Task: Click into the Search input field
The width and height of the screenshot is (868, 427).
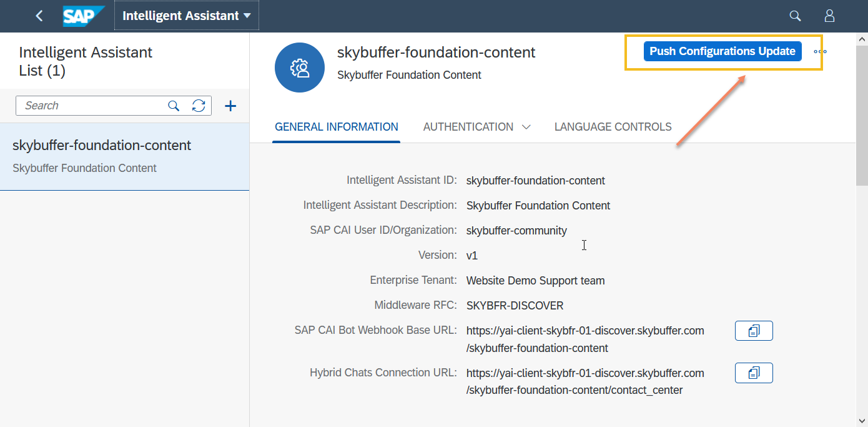Action: [92, 106]
